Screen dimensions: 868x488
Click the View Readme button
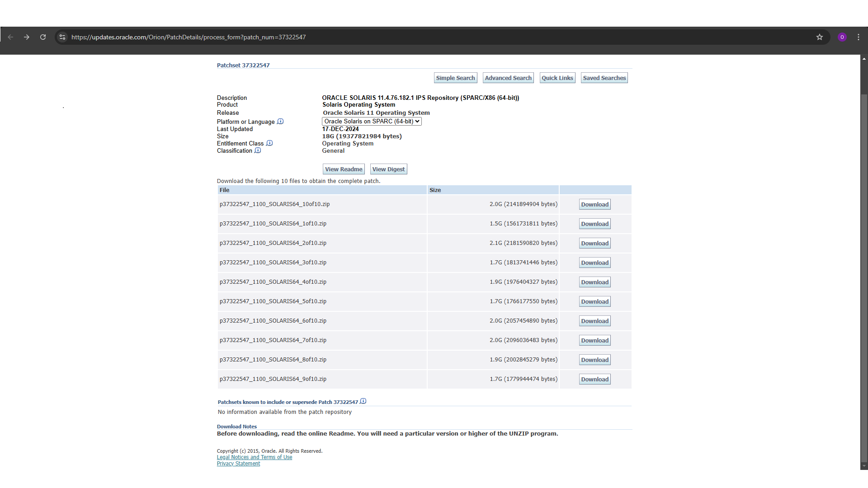pos(344,169)
